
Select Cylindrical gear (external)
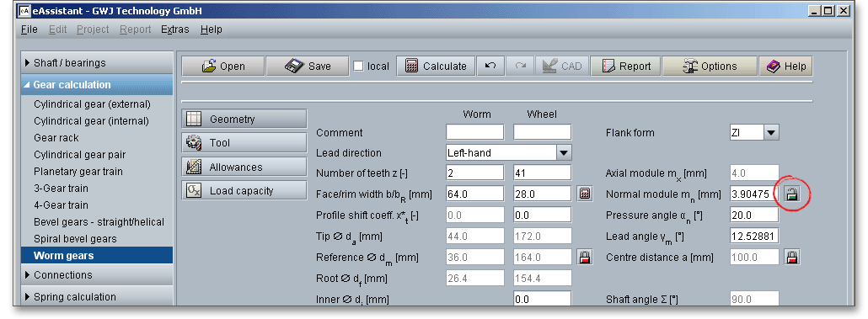tap(92, 104)
